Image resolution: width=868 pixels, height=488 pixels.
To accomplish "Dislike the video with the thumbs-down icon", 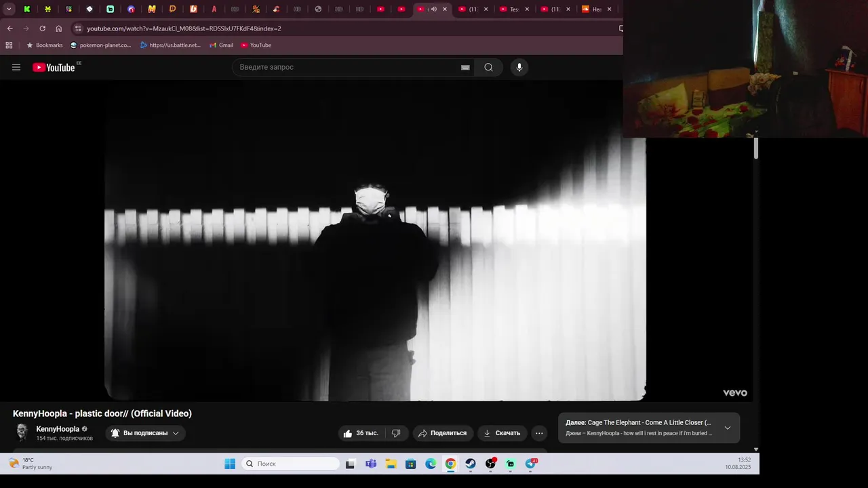I will (397, 433).
